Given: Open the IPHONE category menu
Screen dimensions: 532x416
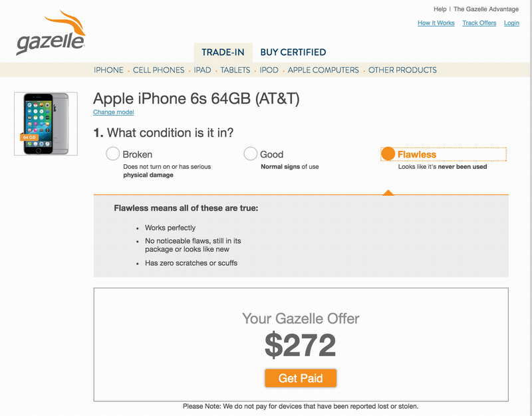Looking at the screenshot, I should pos(108,70).
